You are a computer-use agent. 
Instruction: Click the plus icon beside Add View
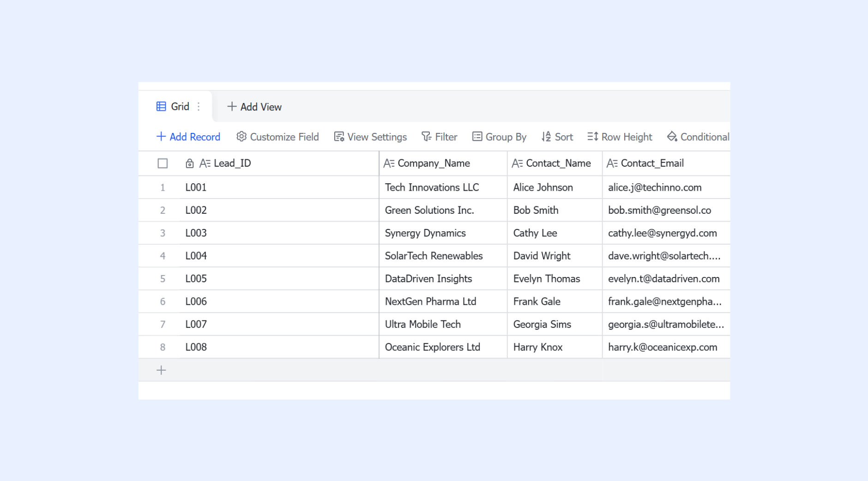coord(232,107)
